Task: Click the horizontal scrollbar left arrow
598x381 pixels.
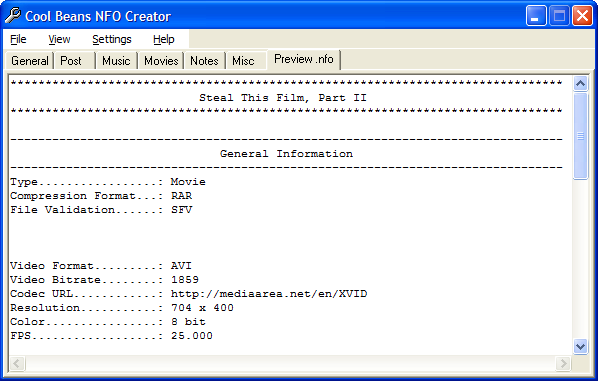Action: pyautogui.click(x=17, y=363)
